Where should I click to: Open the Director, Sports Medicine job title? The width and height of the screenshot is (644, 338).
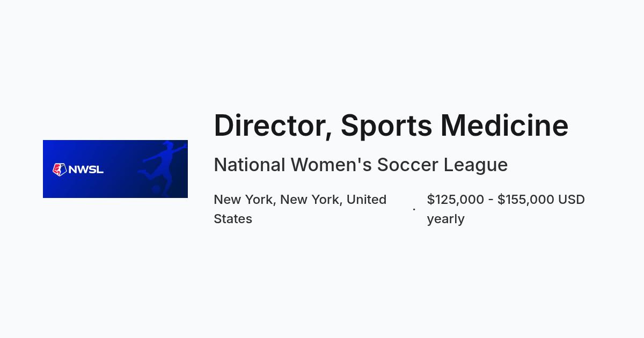(x=391, y=126)
